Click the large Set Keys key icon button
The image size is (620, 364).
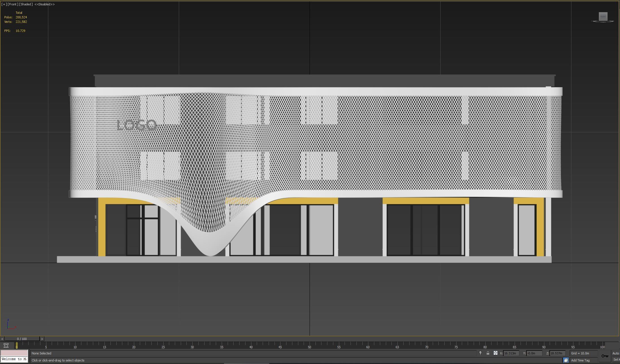(x=605, y=356)
